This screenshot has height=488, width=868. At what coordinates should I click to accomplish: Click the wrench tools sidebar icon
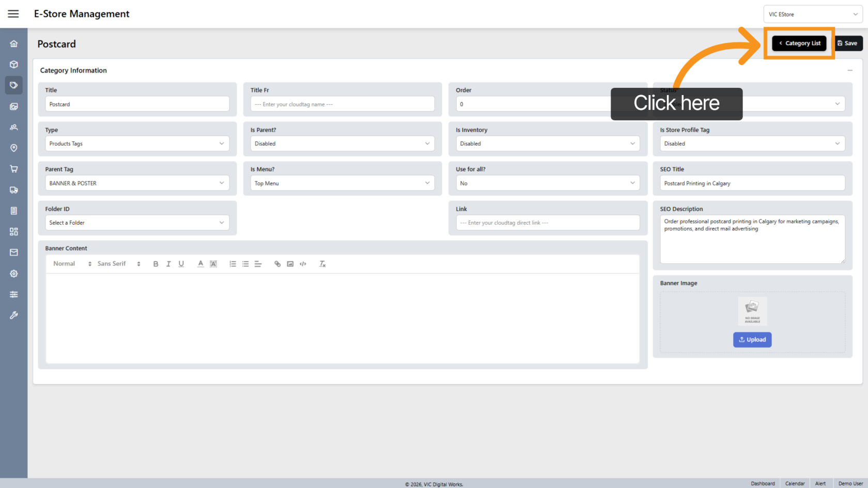[14, 315]
